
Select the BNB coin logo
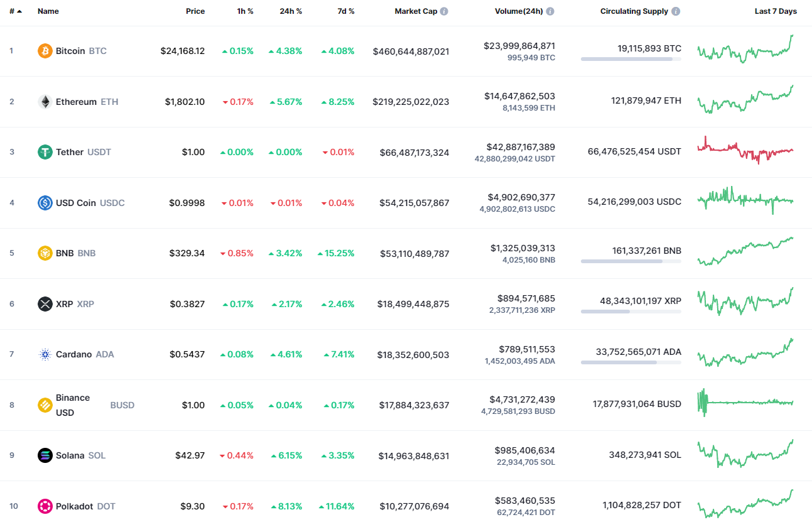(x=44, y=253)
